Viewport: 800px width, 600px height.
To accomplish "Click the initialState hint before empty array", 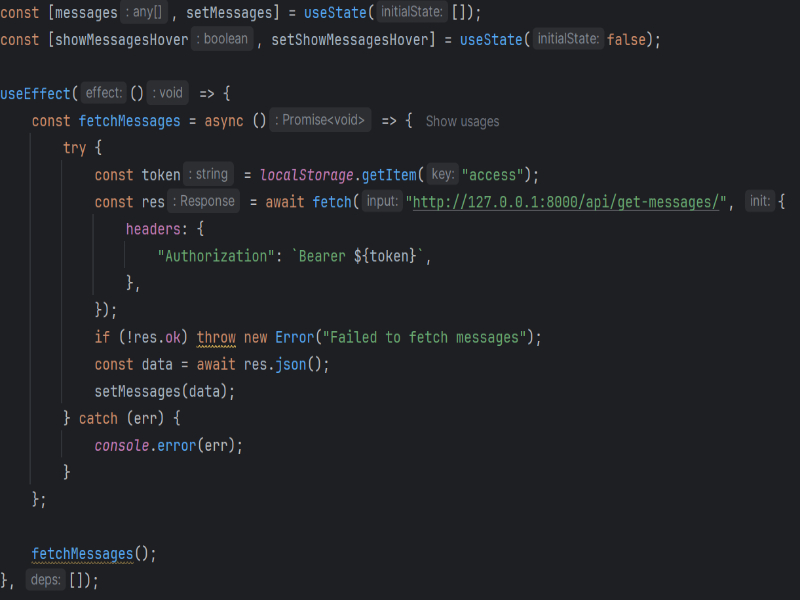I will point(411,13).
